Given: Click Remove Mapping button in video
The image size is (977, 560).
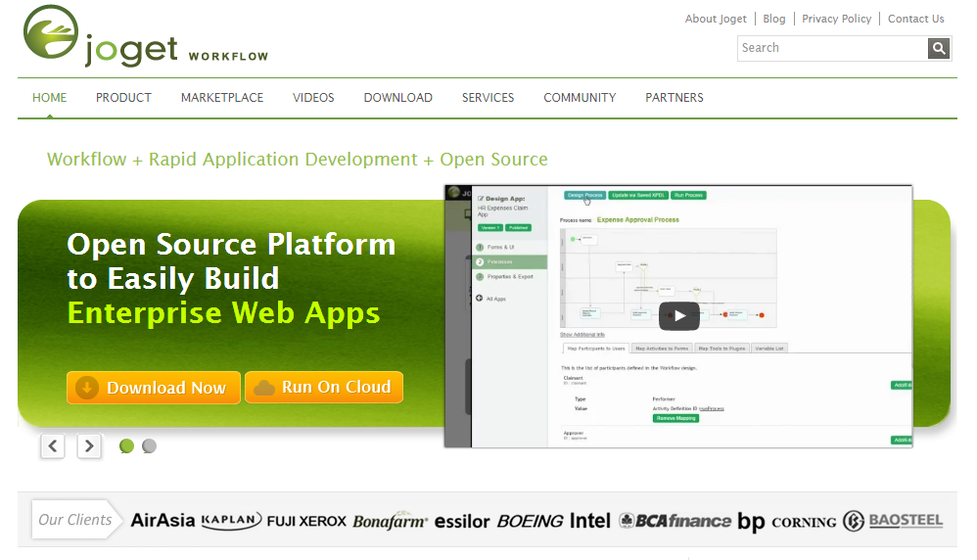Looking at the screenshot, I should 675,418.
